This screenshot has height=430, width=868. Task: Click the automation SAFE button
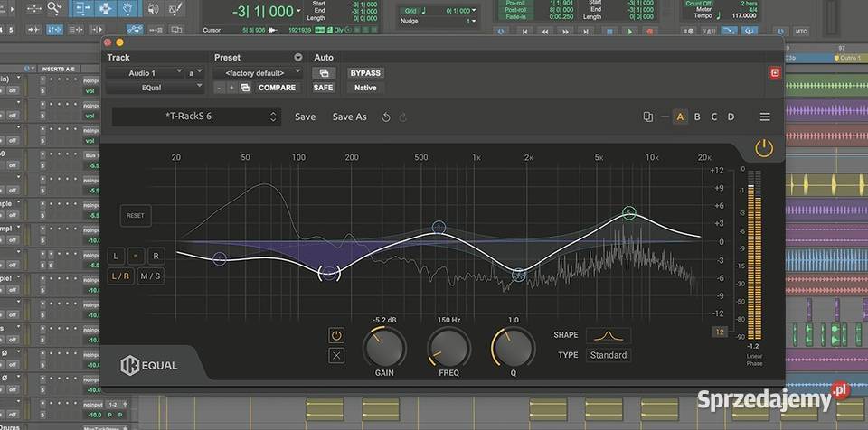(x=324, y=88)
